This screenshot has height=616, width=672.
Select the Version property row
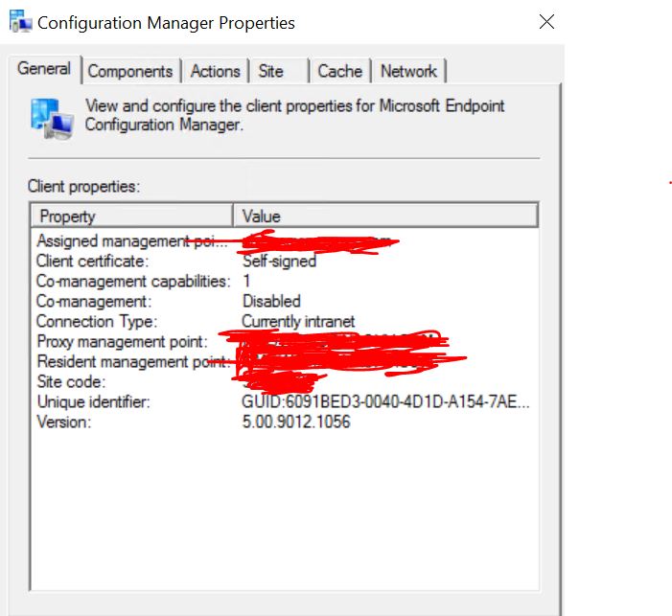285,422
